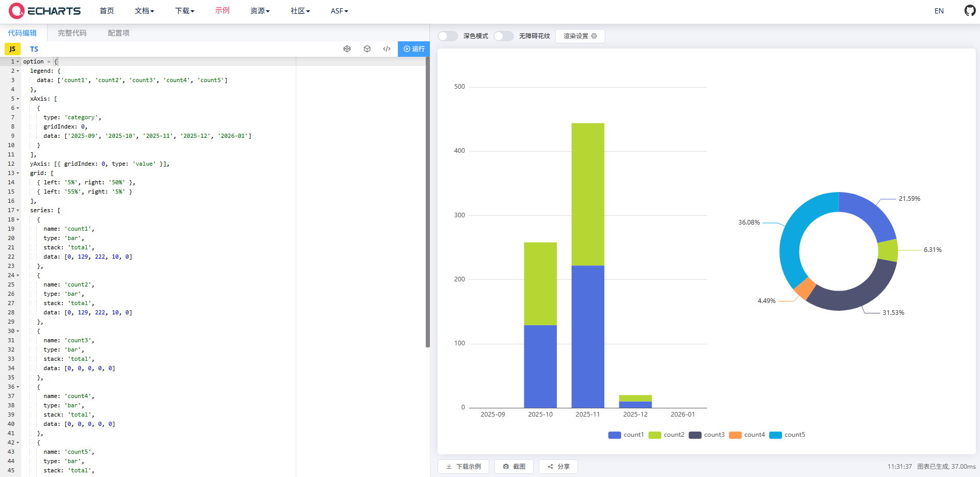Viewport: 980px width, 477px height.
Task: Toggle count3 series in chart legend
Action: click(x=706, y=435)
